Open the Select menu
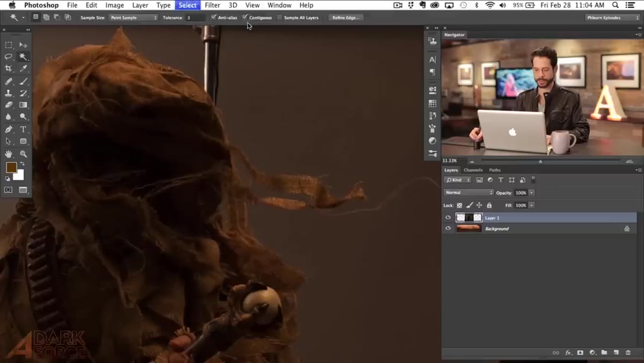 [x=187, y=5]
